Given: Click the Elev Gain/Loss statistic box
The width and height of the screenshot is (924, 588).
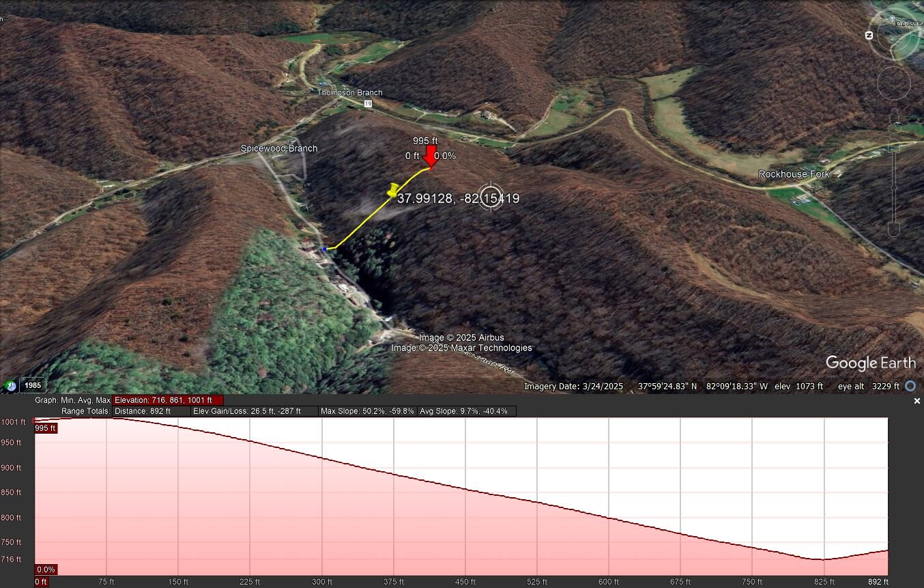Looking at the screenshot, I should 254,411.
